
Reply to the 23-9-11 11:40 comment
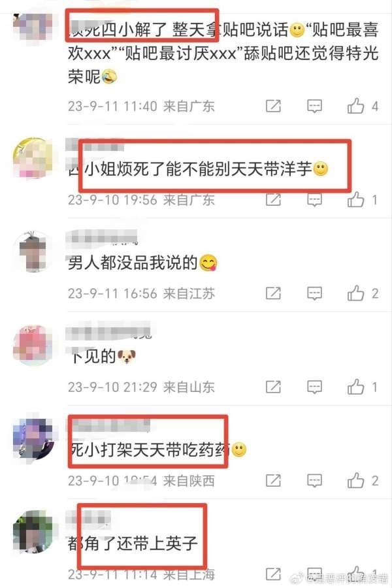point(314,106)
